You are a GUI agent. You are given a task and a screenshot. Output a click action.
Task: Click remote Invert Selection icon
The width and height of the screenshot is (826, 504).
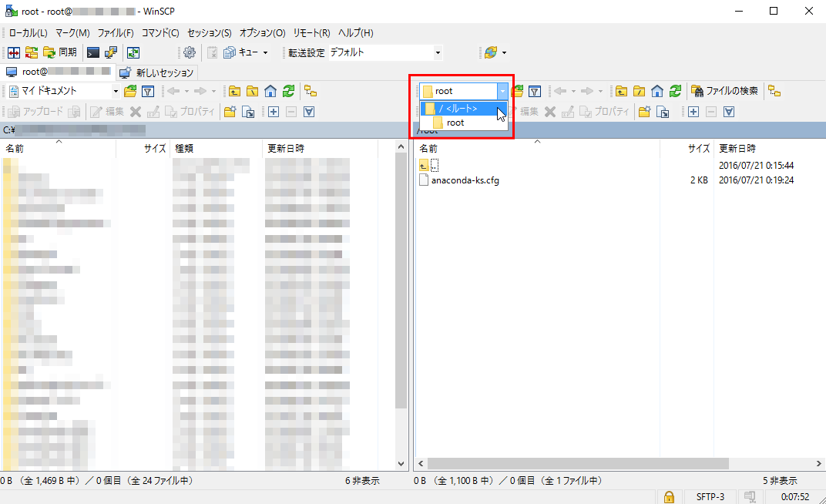[x=729, y=112]
